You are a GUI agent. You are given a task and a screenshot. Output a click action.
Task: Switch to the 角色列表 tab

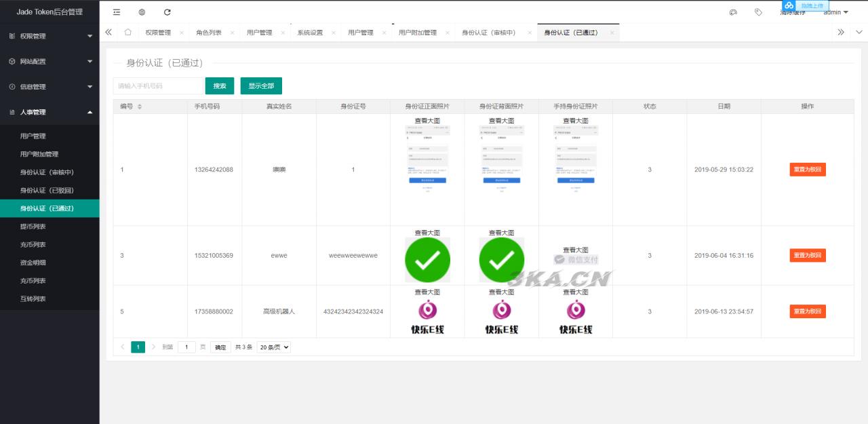pyautogui.click(x=209, y=33)
